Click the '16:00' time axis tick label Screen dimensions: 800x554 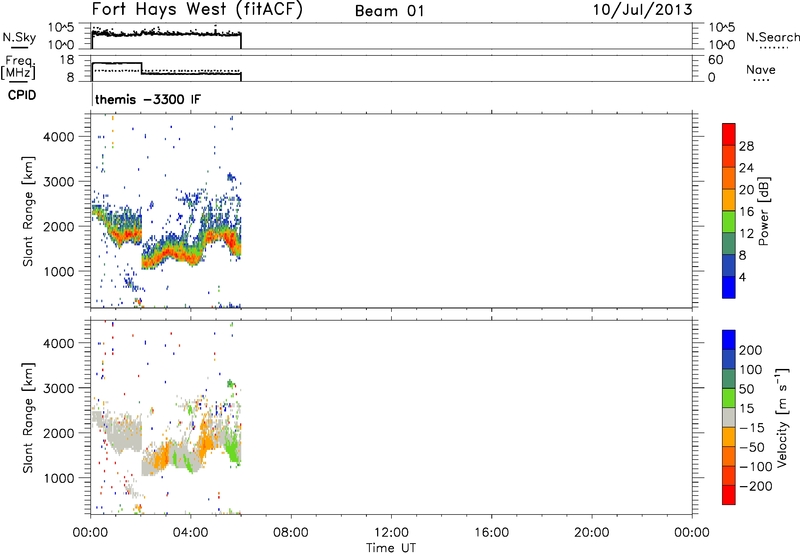pyautogui.click(x=491, y=533)
